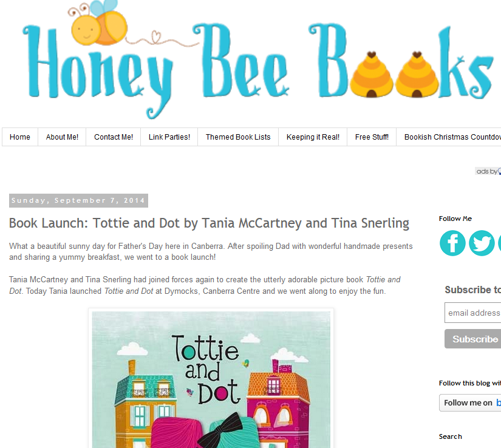Go to the Contact Me! page

click(x=114, y=137)
